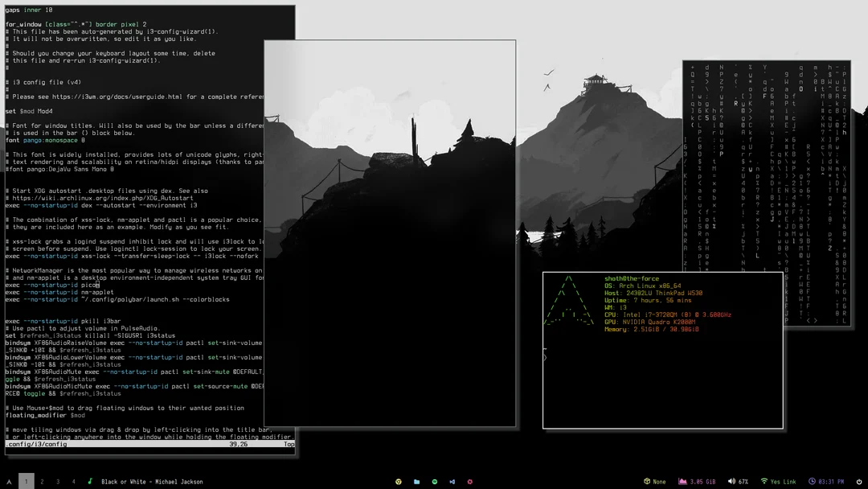
Task: Click the clock icon beside the time
Action: pos(812,481)
